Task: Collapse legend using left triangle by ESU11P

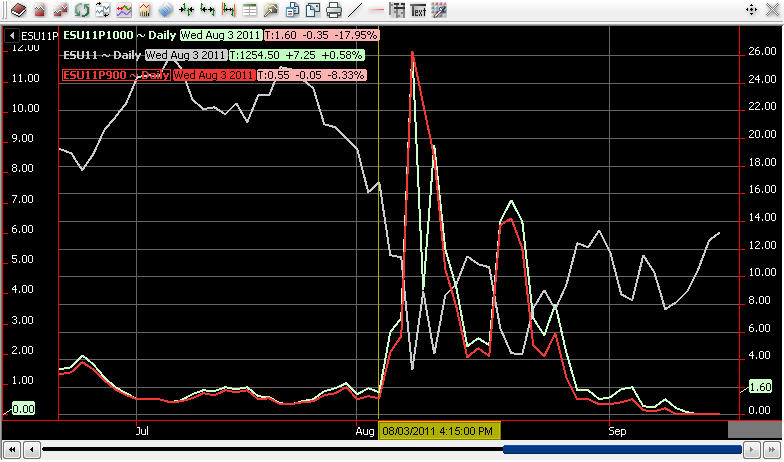Action: (x=12, y=36)
